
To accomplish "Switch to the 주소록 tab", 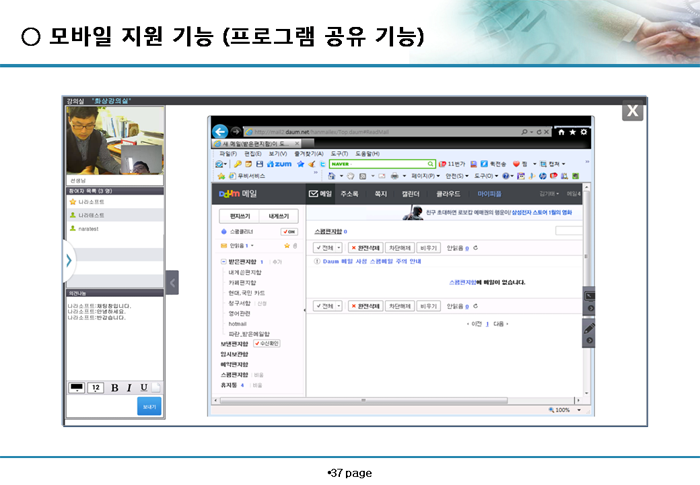I will 349,194.
